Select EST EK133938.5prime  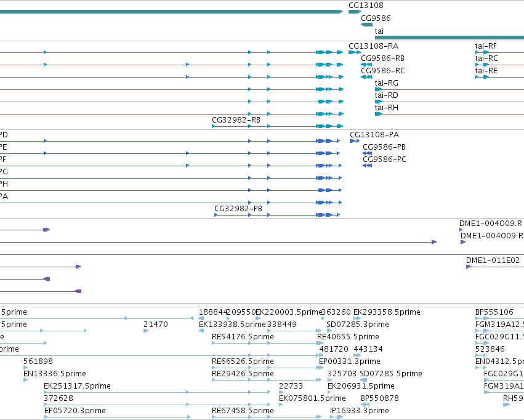232,325
